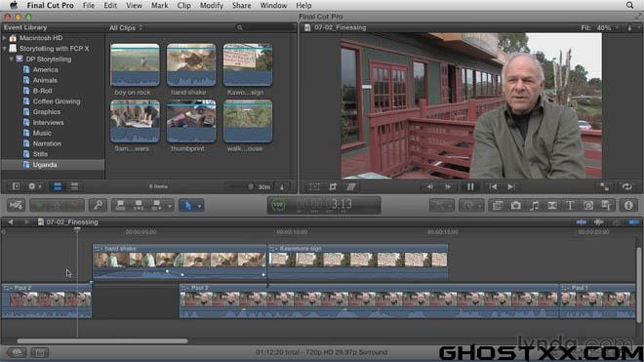Go to next edit point
The width and height of the screenshot is (644, 362).
click(x=511, y=186)
